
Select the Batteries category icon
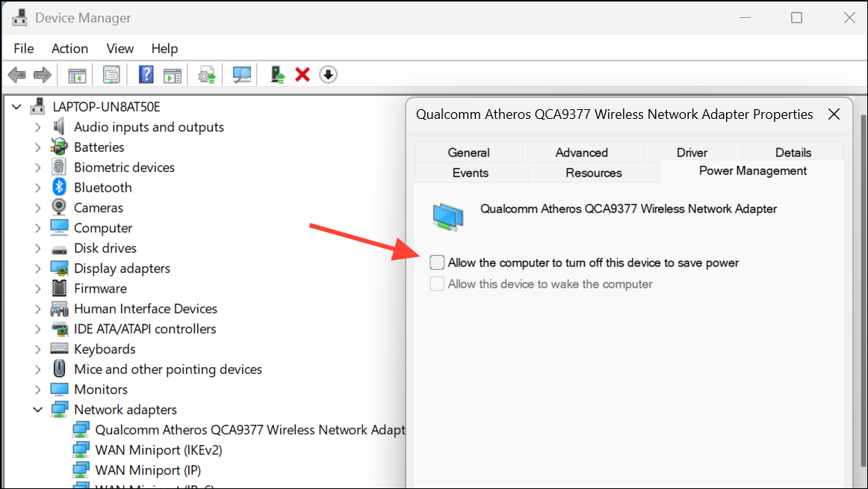(59, 147)
